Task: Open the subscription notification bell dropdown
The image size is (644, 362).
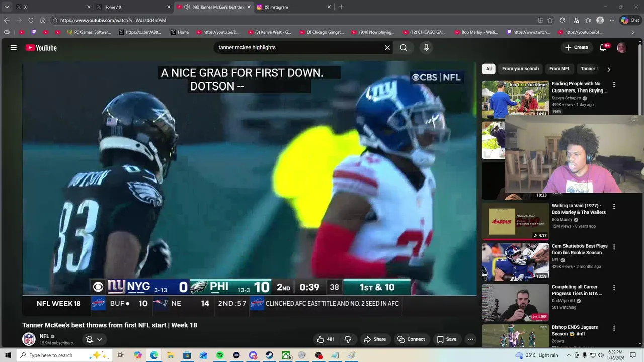Action: [x=94, y=339]
